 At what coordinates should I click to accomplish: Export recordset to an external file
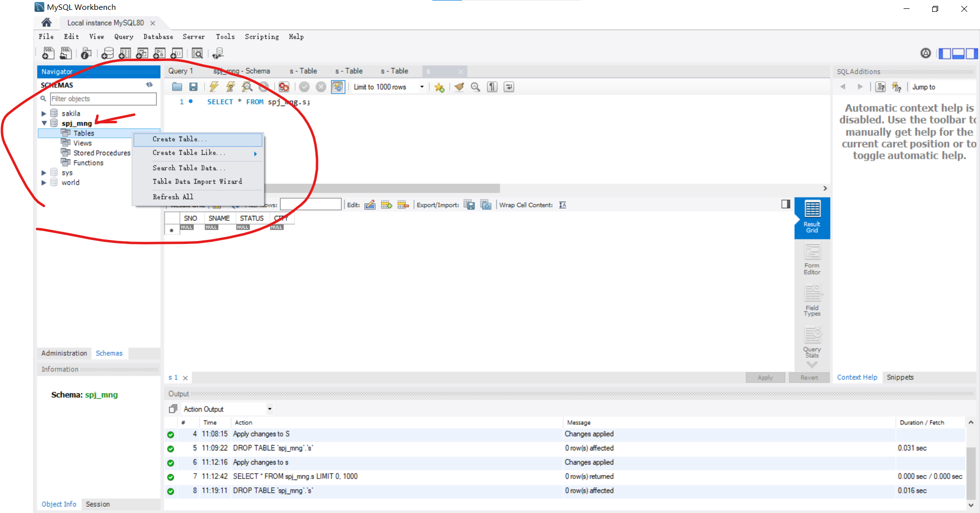click(x=469, y=205)
